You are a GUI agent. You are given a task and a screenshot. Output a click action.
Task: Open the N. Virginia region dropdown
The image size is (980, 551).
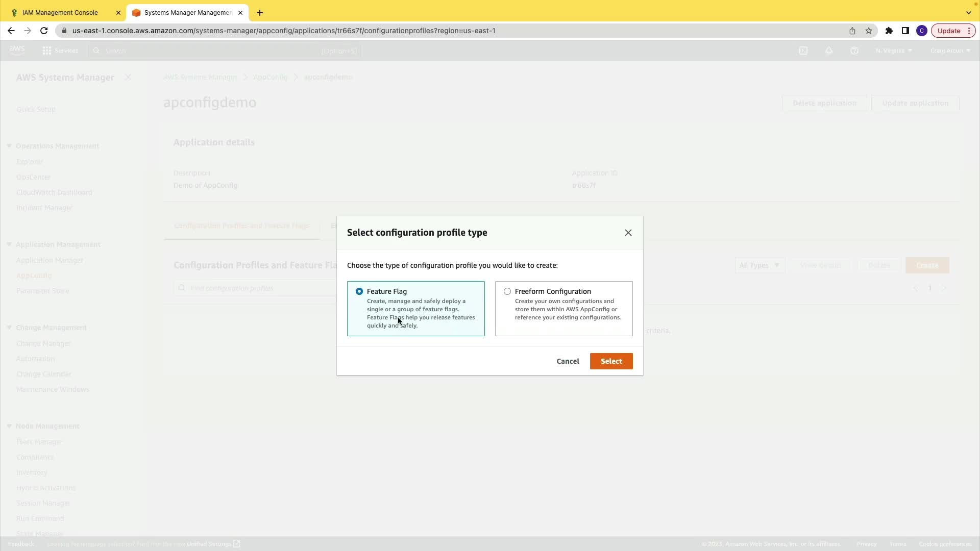pos(893,51)
